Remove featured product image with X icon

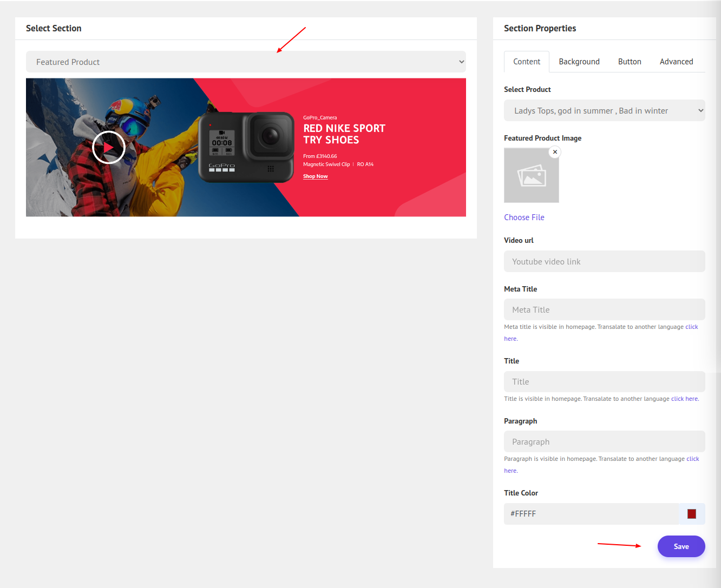[x=555, y=152]
